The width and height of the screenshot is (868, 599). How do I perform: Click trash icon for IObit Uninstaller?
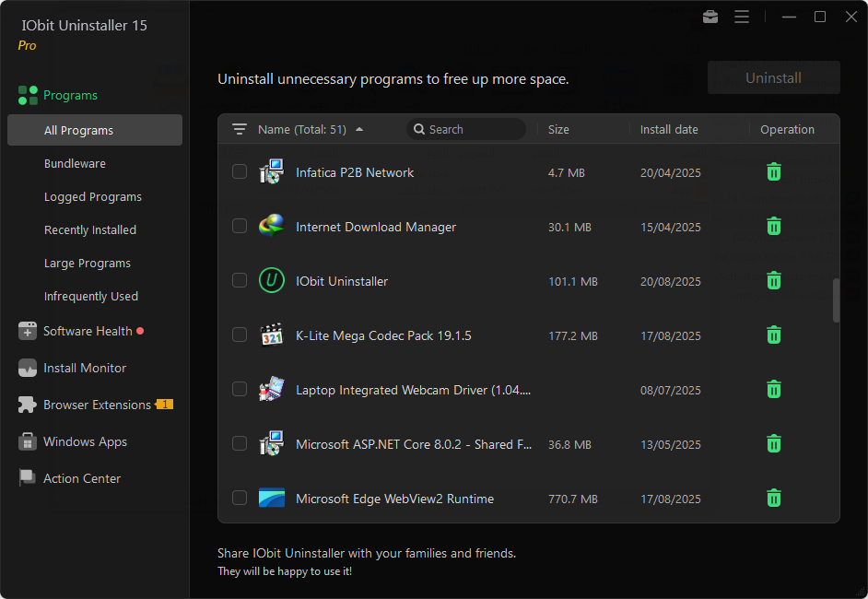(774, 281)
